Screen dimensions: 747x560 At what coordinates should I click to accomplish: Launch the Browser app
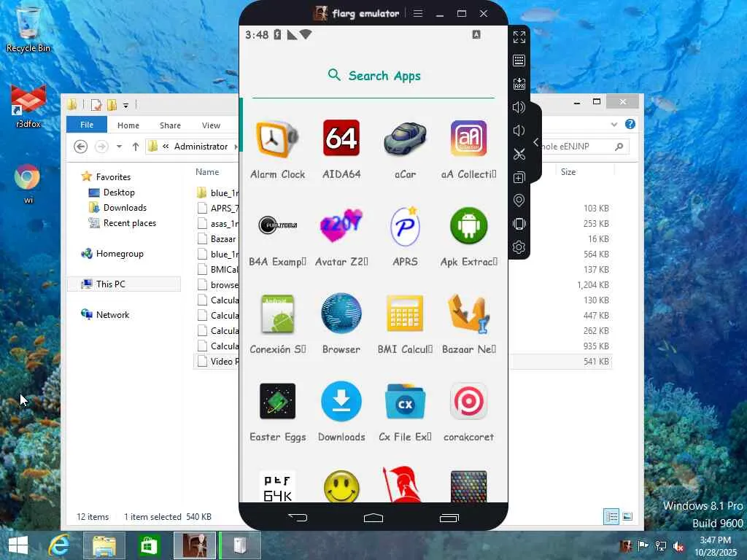tap(341, 313)
